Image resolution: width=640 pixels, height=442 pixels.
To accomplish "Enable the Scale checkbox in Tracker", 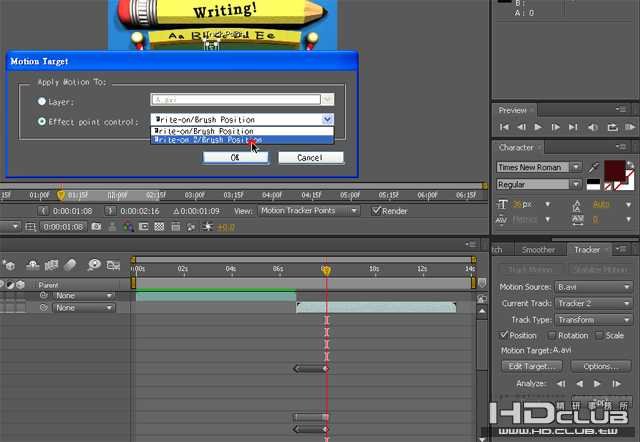I will pos(599,335).
